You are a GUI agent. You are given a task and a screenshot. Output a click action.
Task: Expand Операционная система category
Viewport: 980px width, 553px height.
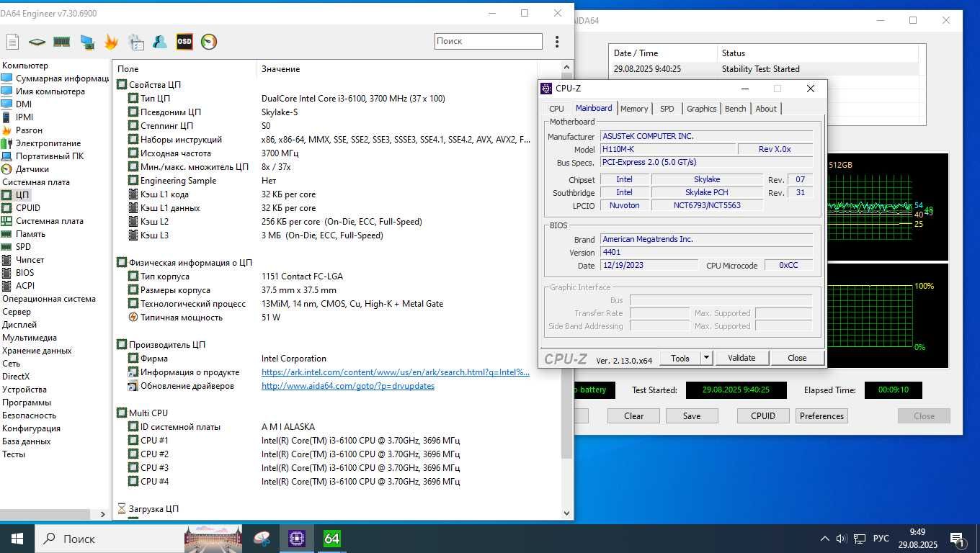pos(49,299)
